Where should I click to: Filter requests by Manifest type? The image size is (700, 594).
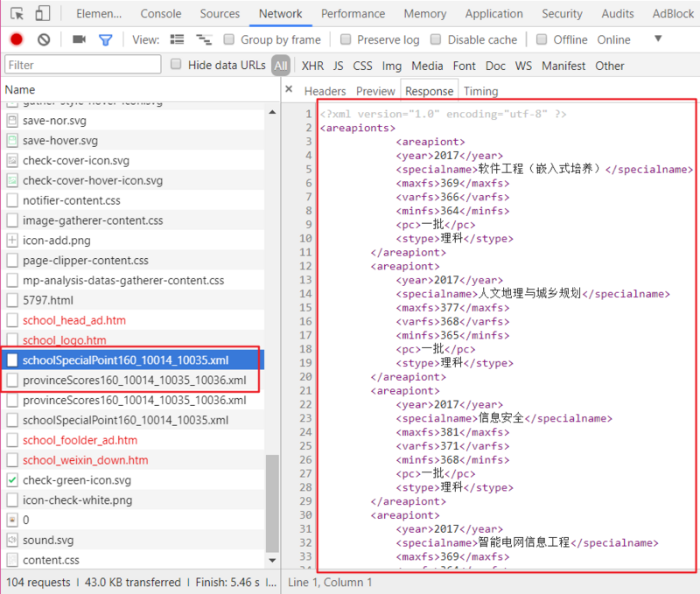[x=563, y=66]
